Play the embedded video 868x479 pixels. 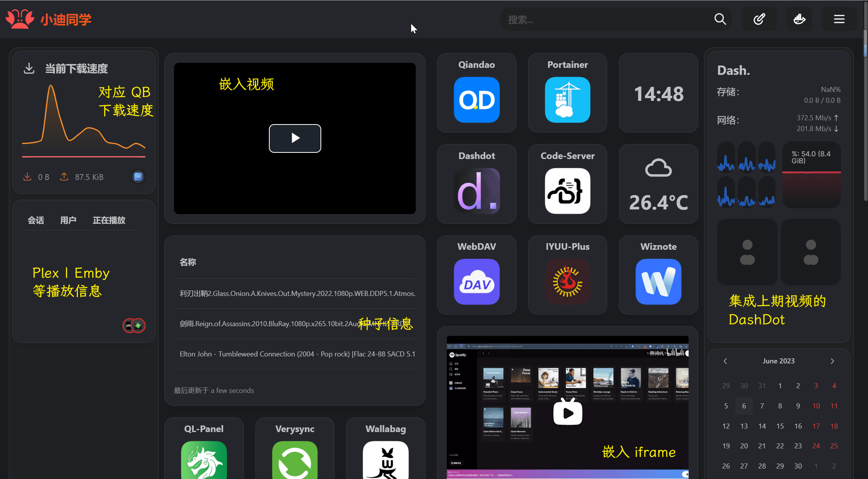coord(295,138)
